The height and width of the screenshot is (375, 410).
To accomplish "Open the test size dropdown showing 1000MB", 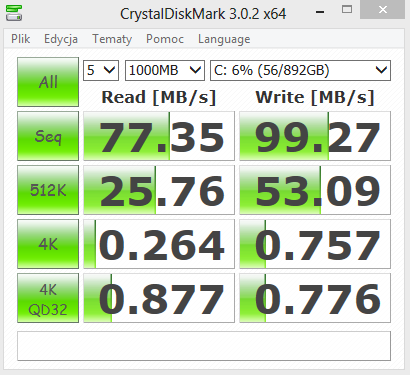I will 165,70.
